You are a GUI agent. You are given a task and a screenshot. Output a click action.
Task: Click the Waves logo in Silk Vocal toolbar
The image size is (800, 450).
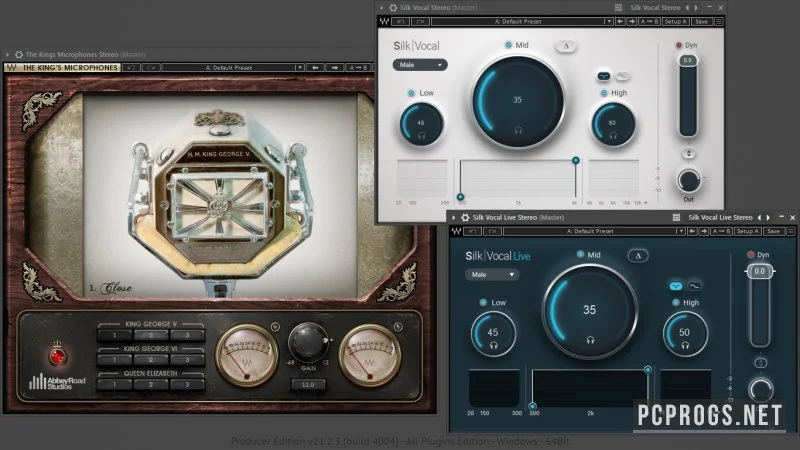pos(384,21)
